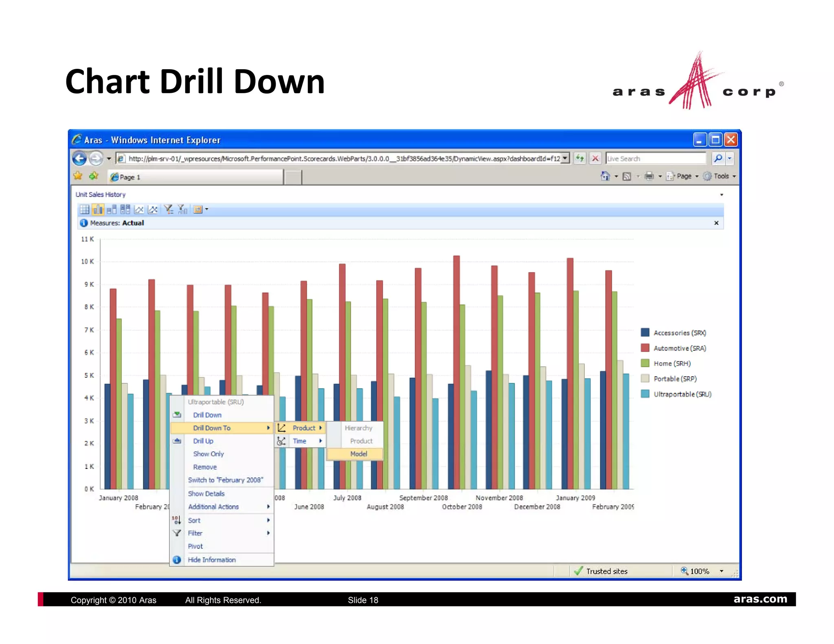Open a new blank browser tab
This screenshot has height=644, width=834.
click(293, 177)
